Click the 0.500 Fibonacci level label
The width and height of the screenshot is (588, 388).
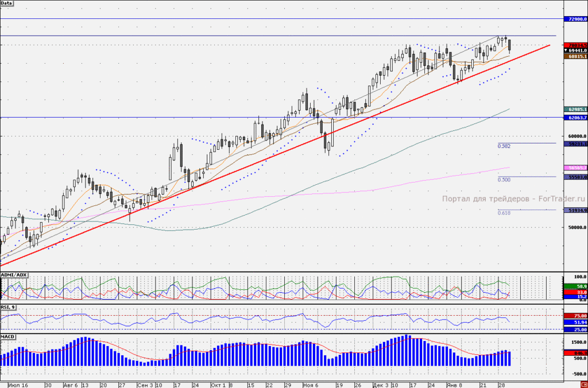[504, 180]
